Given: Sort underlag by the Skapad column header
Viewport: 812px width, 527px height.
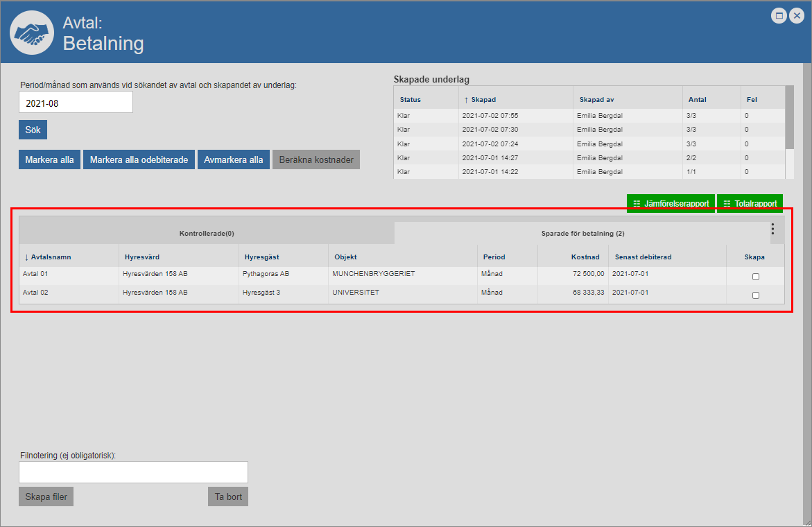Looking at the screenshot, I should [483, 100].
